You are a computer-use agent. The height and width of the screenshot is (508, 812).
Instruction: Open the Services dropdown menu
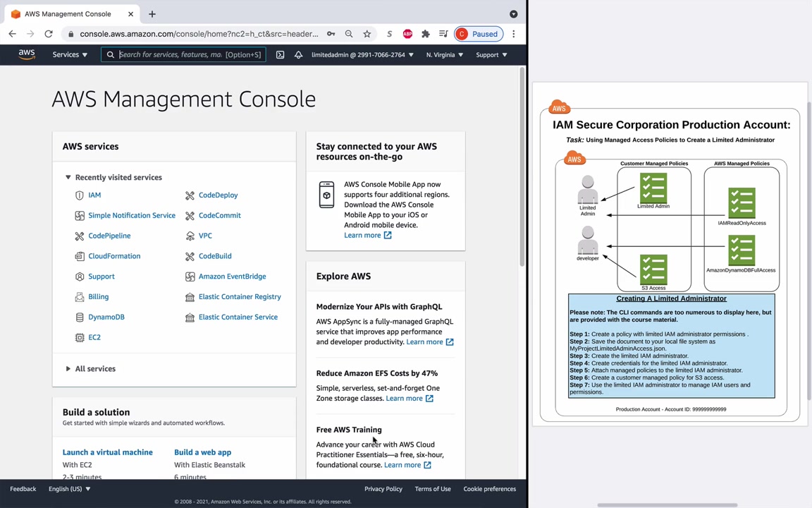[x=70, y=54]
